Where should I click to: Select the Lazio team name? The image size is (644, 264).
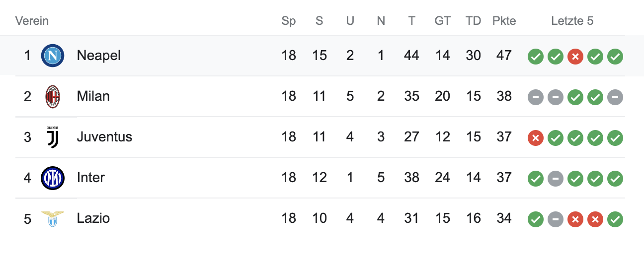coord(93,218)
